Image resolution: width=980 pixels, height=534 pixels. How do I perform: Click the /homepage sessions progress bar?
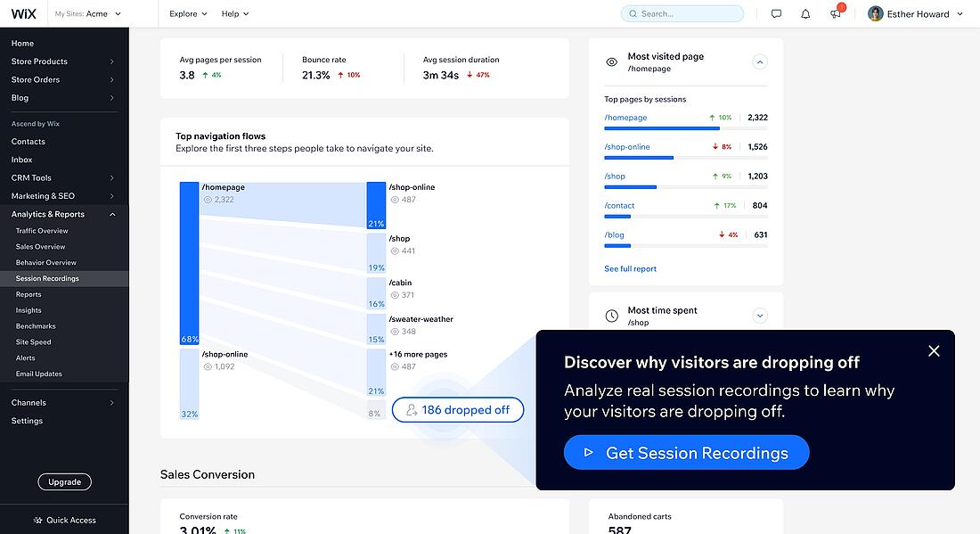pyautogui.click(x=686, y=128)
